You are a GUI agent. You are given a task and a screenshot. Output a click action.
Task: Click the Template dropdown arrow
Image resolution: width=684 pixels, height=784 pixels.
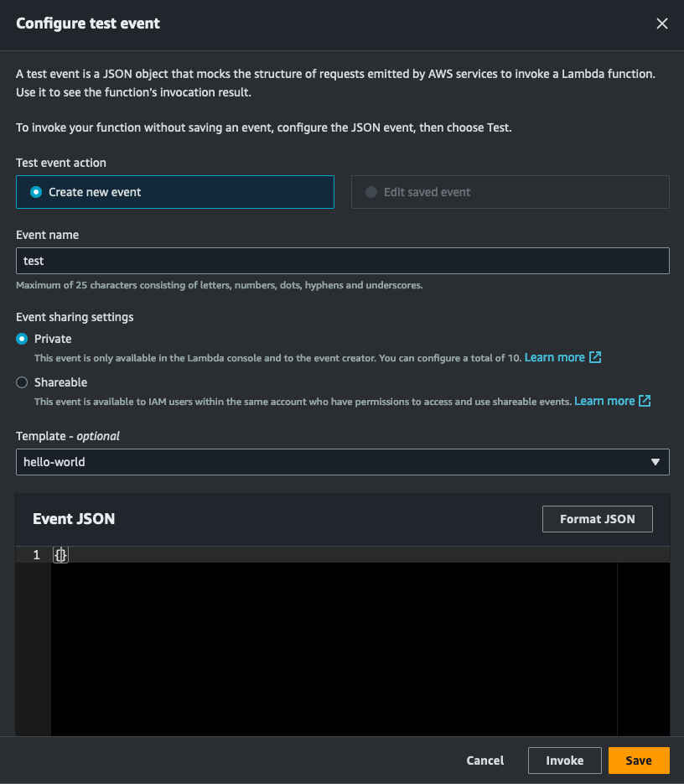(655, 462)
